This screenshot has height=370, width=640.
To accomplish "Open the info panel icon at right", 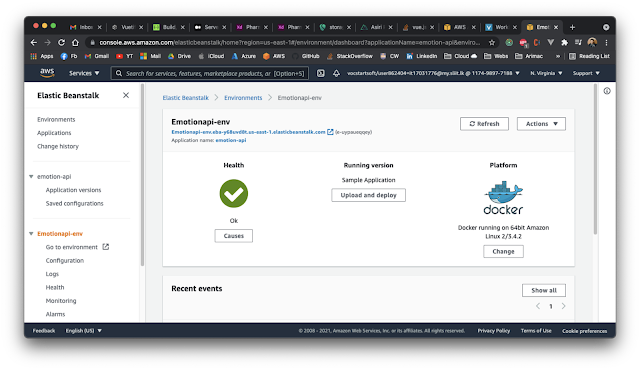I will [607, 91].
